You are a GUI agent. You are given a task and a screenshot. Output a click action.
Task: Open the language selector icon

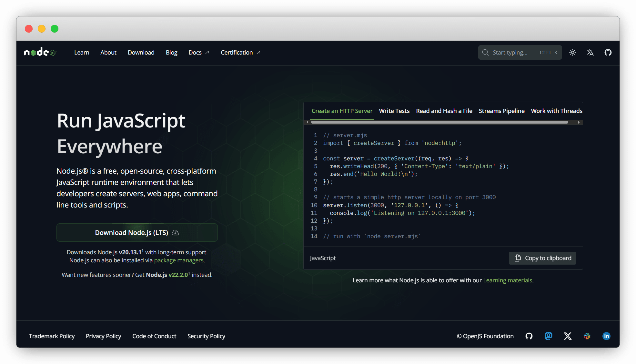(x=590, y=52)
